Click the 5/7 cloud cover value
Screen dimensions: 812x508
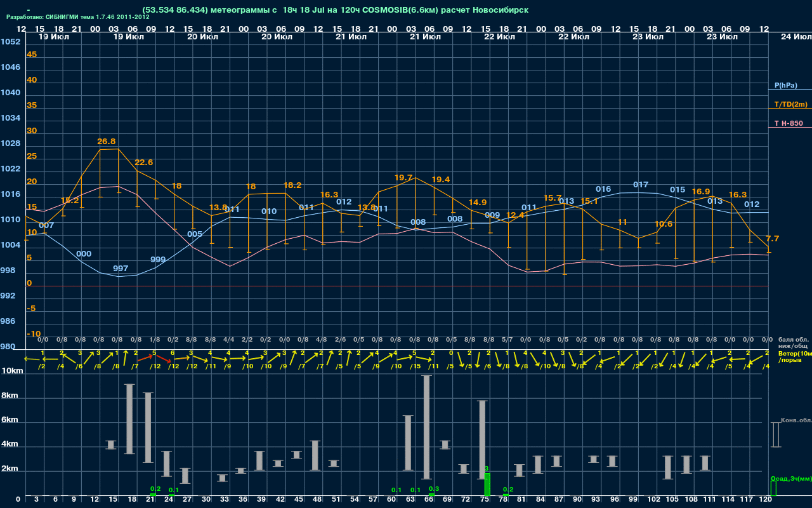point(507,340)
